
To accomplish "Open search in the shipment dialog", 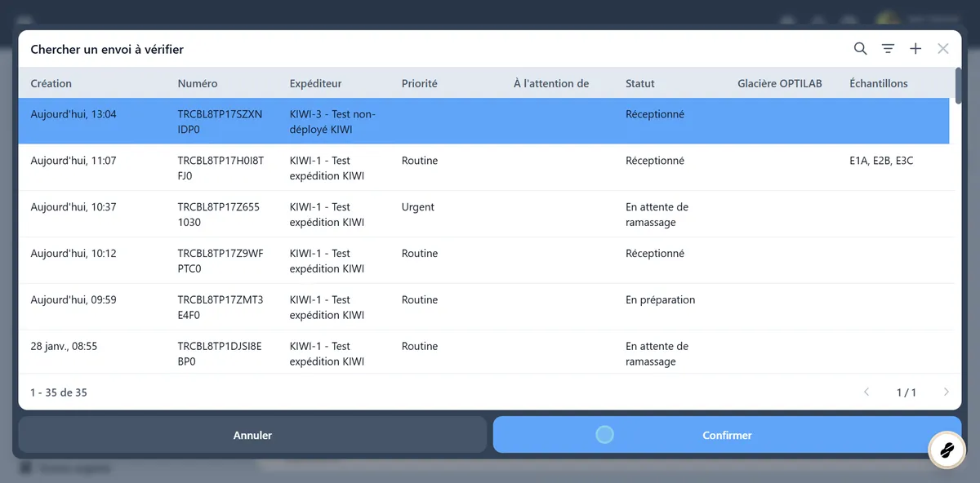I will pos(860,49).
